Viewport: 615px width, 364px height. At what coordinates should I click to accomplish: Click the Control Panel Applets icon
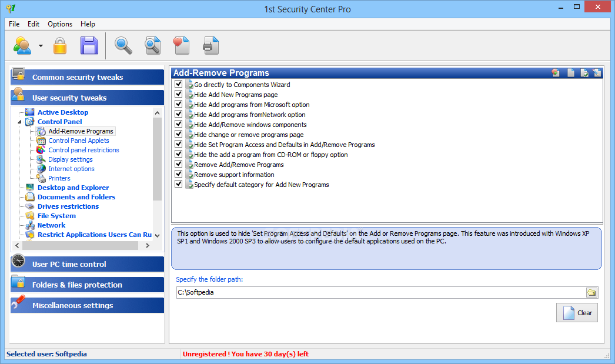coord(41,141)
